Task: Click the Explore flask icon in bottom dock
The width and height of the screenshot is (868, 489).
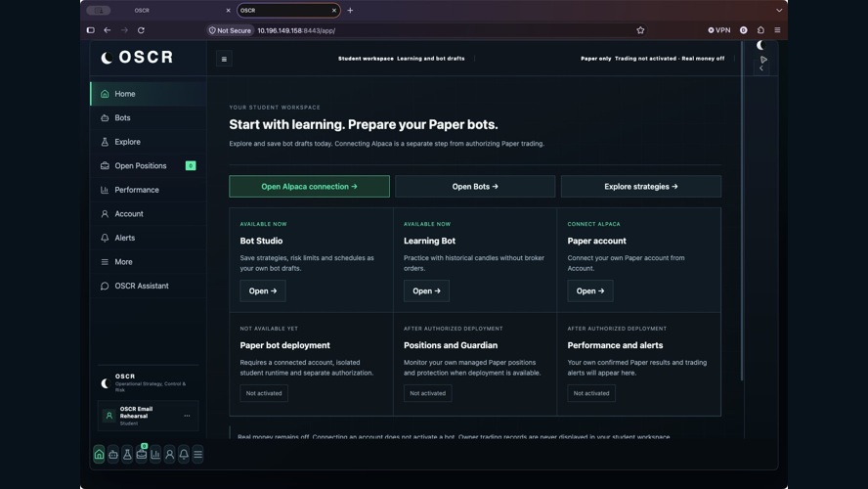Action: [x=127, y=455]
